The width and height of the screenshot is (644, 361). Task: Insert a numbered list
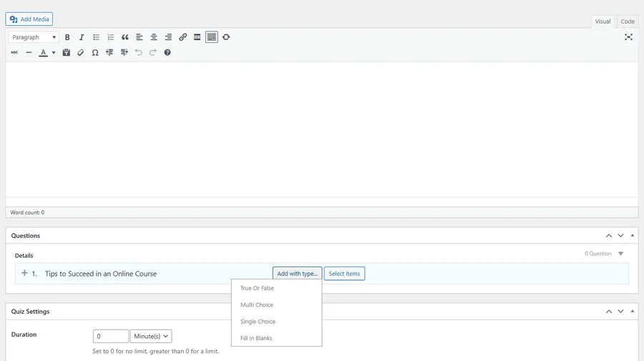tap(110, 37)
